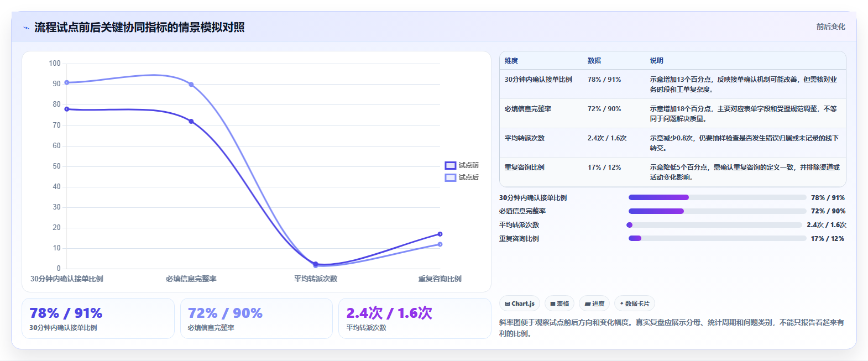Screen dimensions: 868x361
Task: Click the 试点后 point at 必填信息完整率
Action: tap(191, 85)
